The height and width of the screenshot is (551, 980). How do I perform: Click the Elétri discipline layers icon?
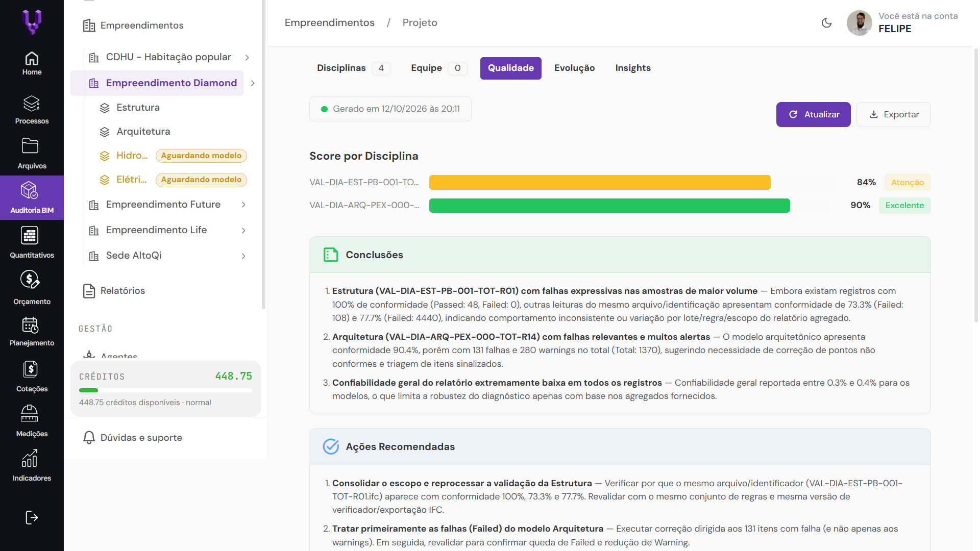point(105,180)
